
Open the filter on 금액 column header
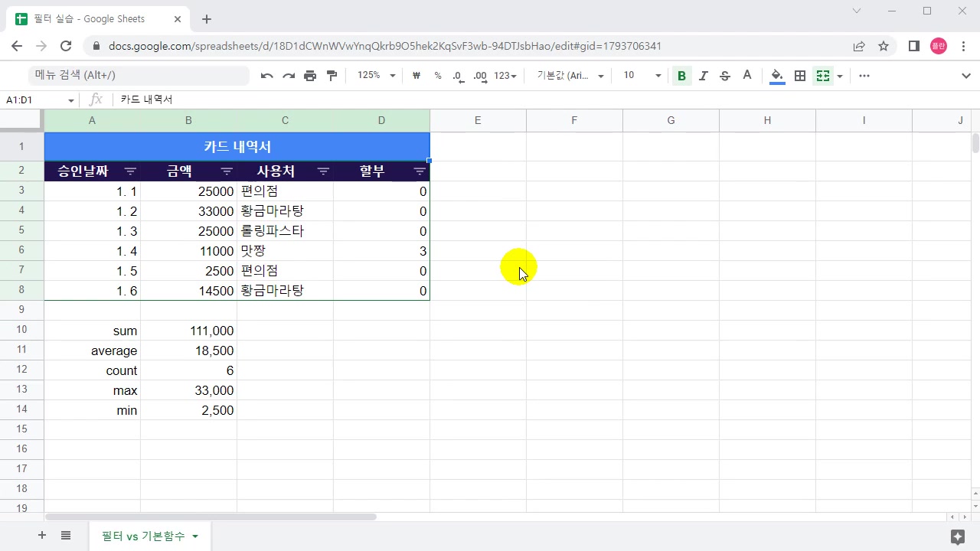click(x=227, y=171)
